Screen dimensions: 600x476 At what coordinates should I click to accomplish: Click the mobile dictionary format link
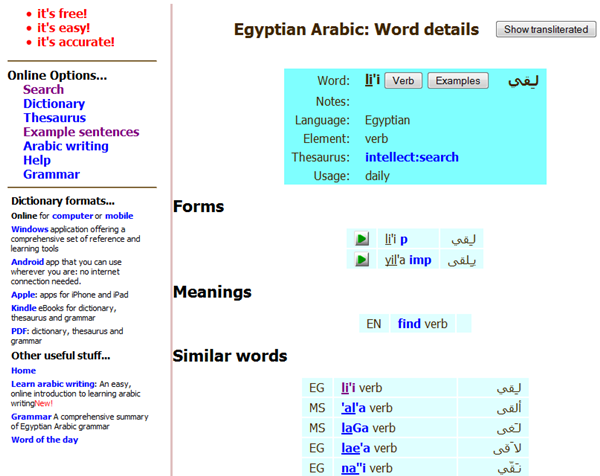pyautogui.click(x=119, y=216)
